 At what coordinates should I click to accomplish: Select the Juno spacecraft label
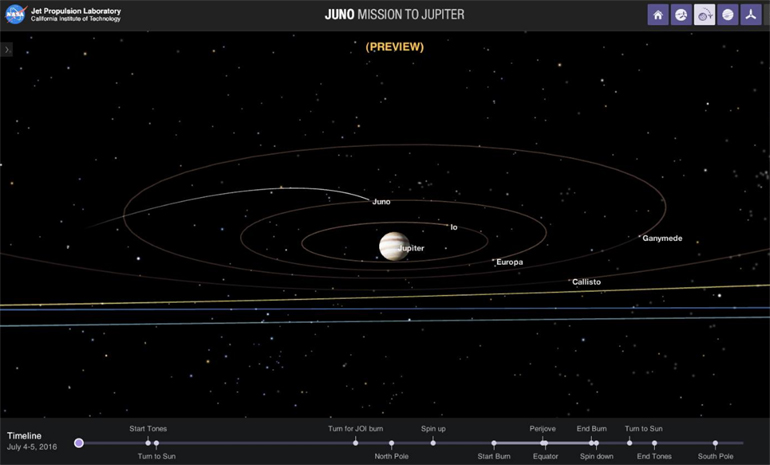coord(381,202)
